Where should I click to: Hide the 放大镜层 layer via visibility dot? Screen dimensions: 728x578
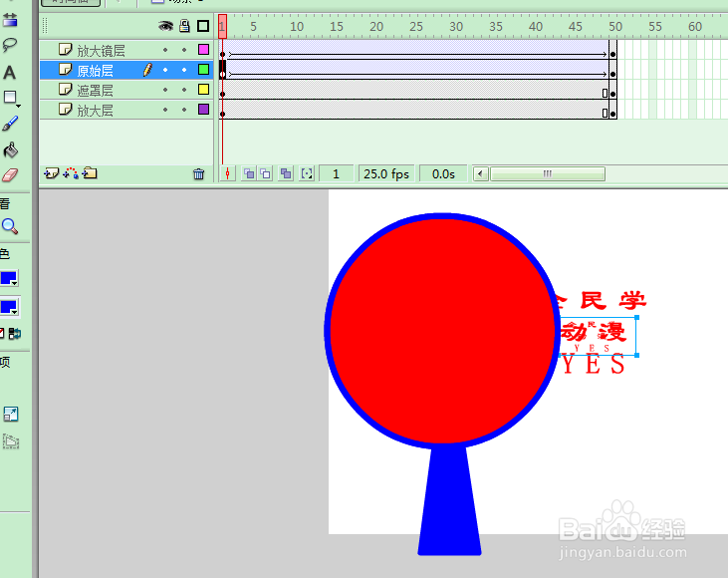[165, 50]
